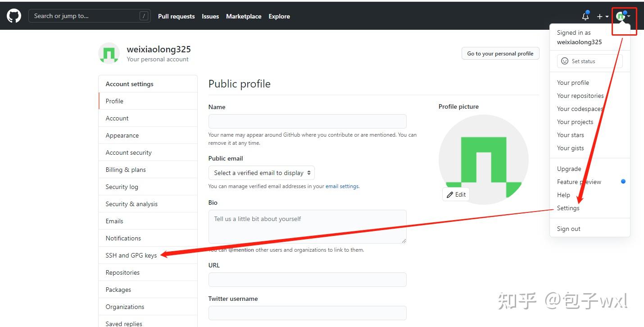Click the plus icon in the header

tap(599, 16)
